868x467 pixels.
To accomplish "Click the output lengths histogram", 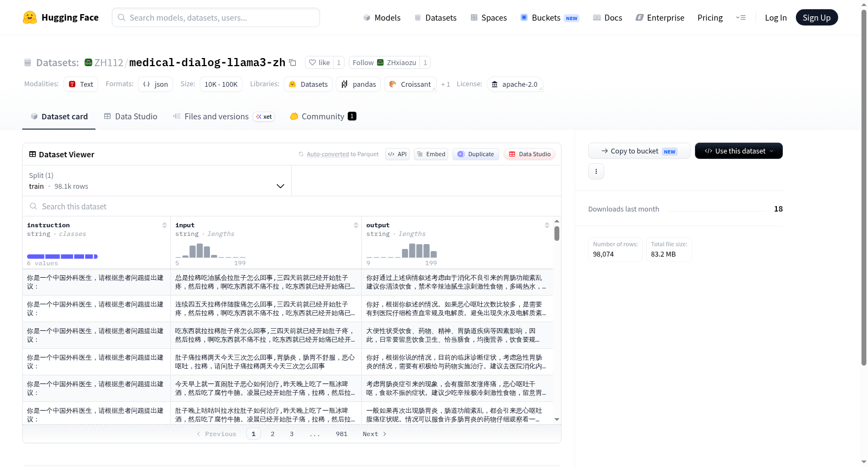I will click(x=401, y=250).
